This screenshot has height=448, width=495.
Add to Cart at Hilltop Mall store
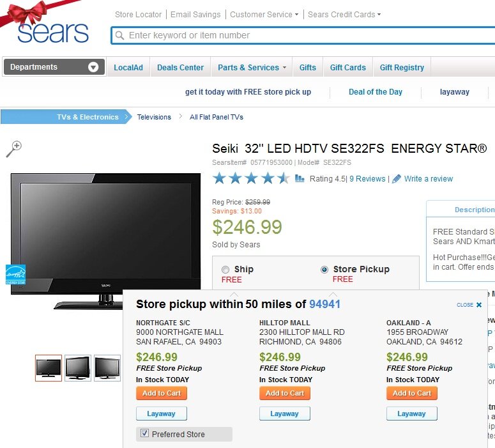tap(285, 393)
